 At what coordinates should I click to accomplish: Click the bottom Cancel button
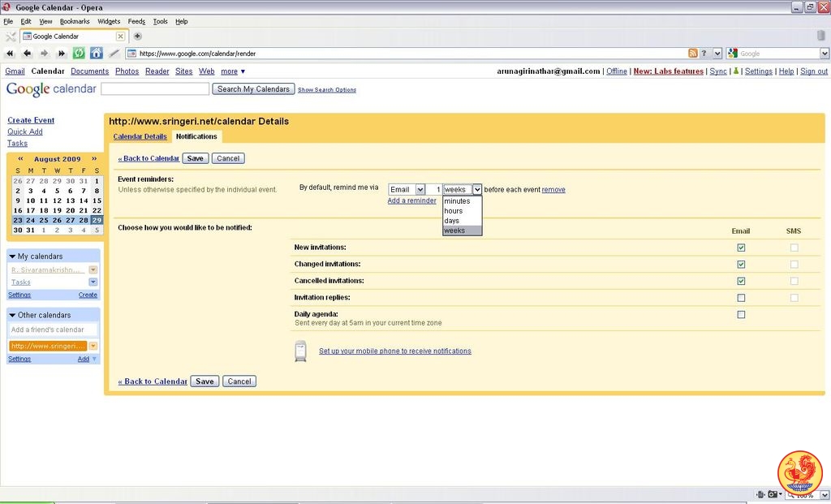(x=239, y=381)
